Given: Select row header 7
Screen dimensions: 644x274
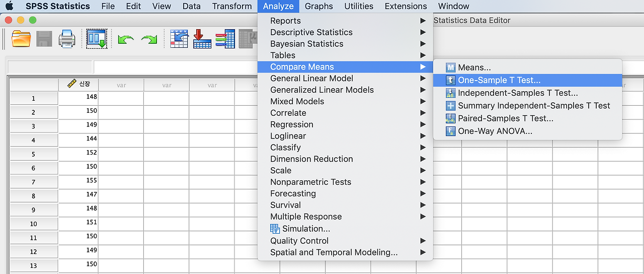Looking at the screenshot, I should click(x=34, y=182).
